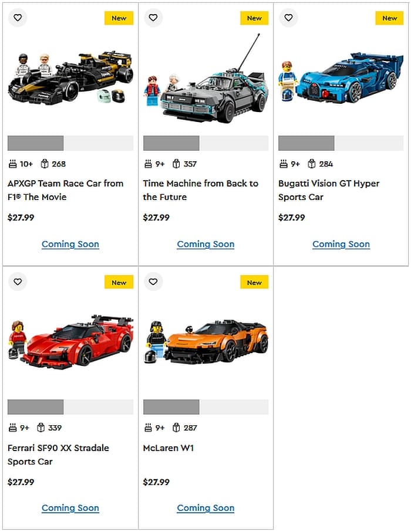The width and height of the screenshot is (411, 532).
Task: Open the red Ferrari product image
Action: (x=70, y=342)
